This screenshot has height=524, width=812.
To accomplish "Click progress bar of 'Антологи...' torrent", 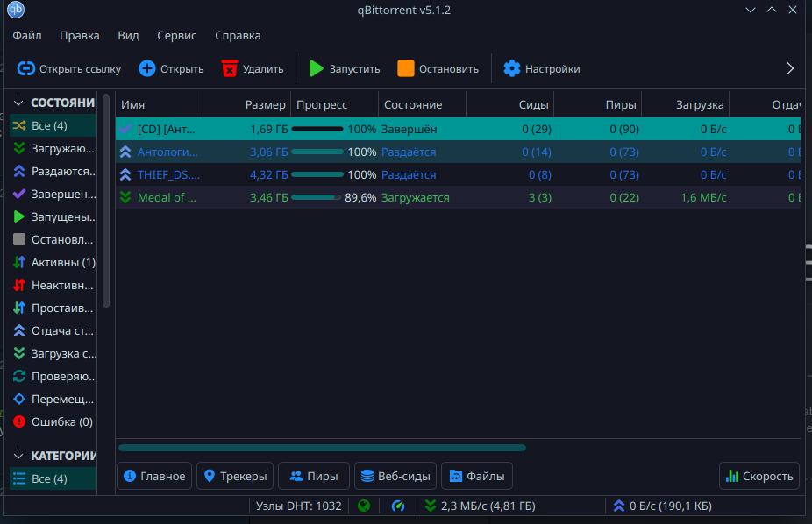I will point(317,152).
